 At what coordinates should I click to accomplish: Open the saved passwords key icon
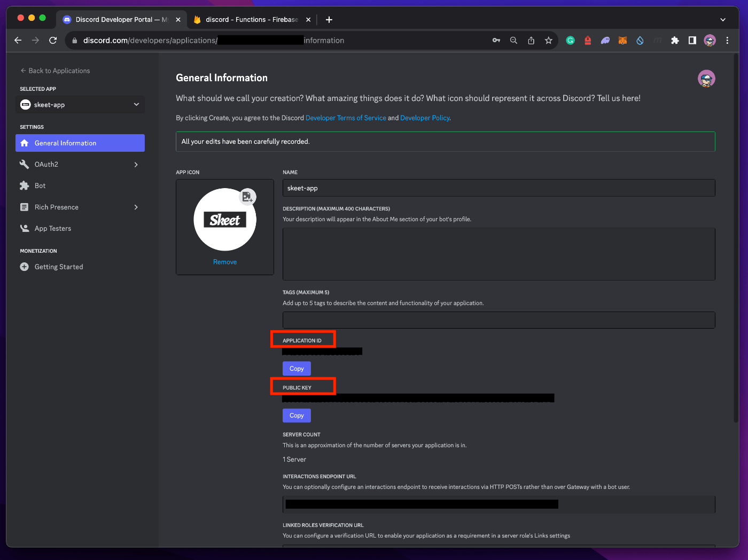(496, 41)
